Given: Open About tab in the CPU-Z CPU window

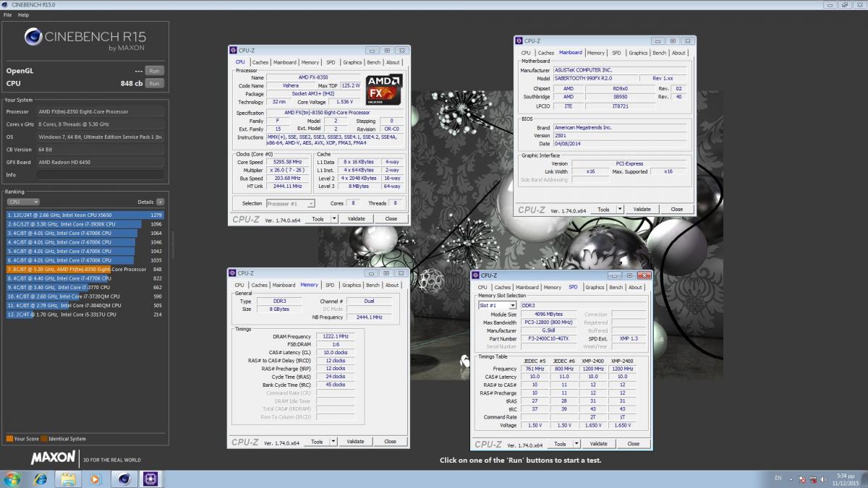Looking at the screenshot, I should click(x=393, y=62).
